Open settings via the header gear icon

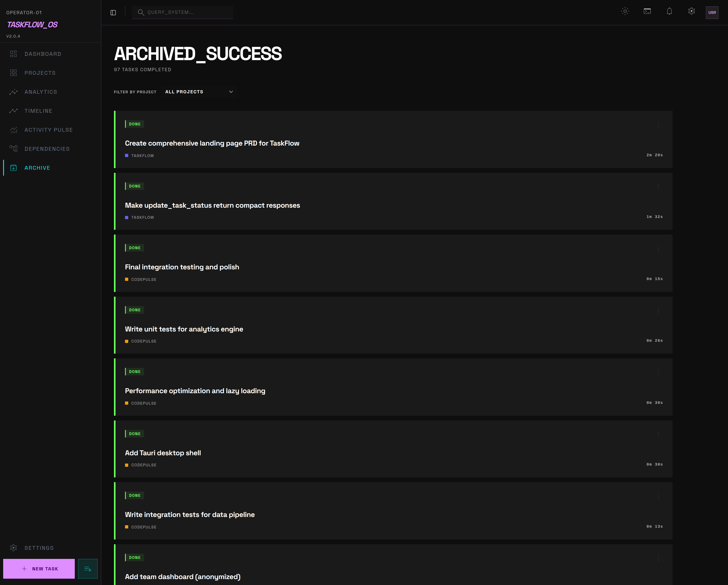(691, 11)
